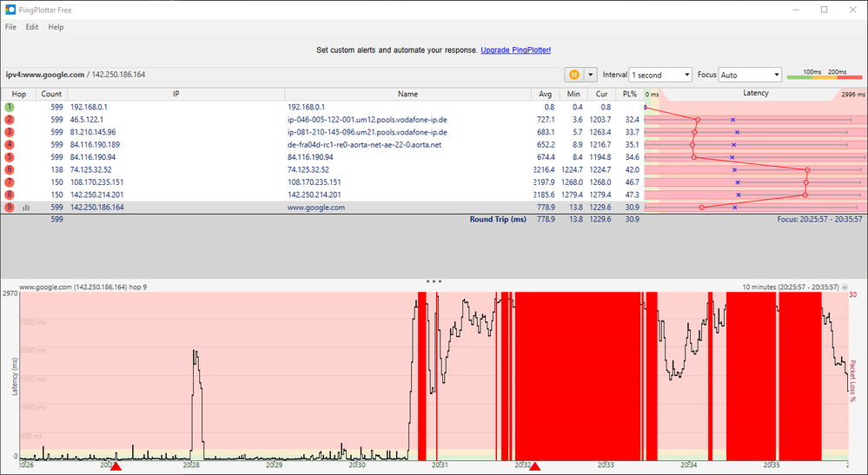Click the 'Focus: 20:25:57 - 20:35:57' text
This screenshot has height=475, width=868.
pos(820,220)
